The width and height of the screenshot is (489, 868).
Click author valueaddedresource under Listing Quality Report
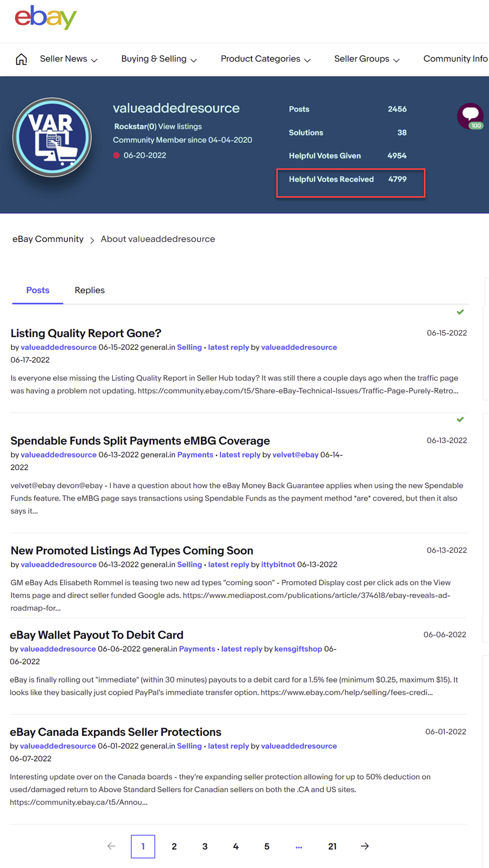tap(59, 347)
